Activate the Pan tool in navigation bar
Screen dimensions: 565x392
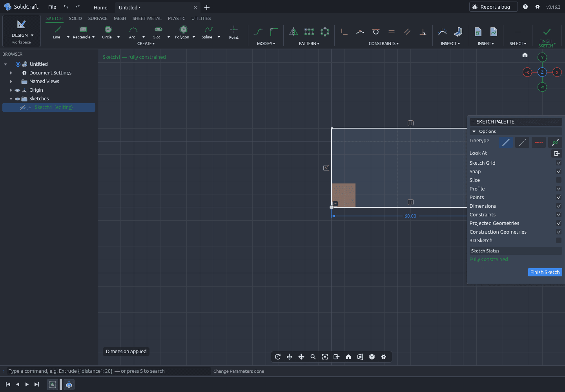pos(301,357)
